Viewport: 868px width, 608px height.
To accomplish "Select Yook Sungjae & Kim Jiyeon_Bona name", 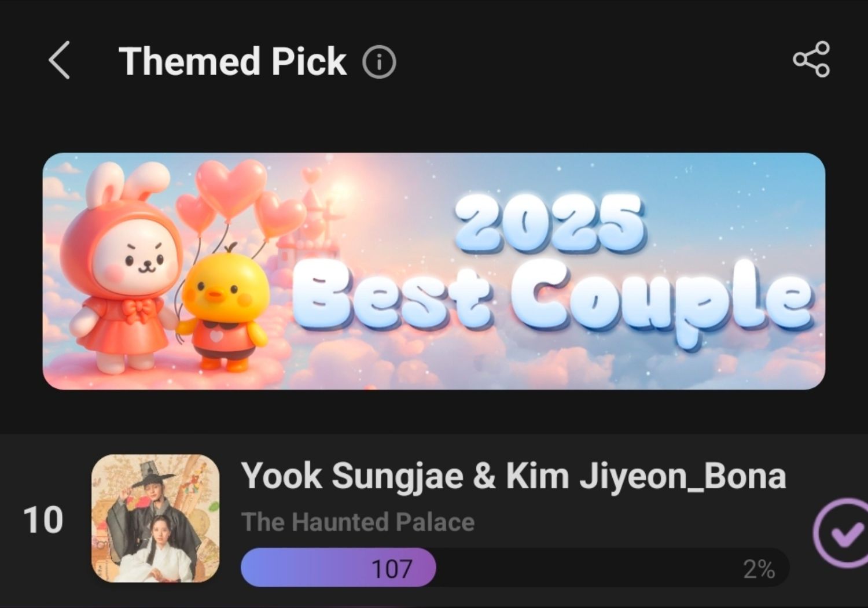I will 513,477.
